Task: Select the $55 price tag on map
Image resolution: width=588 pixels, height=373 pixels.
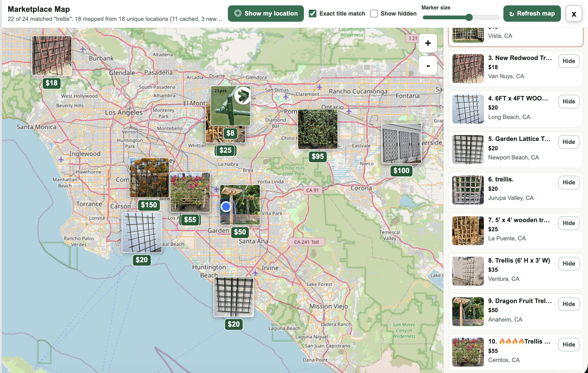Action: pyautogui.click(x=190, y=220)
